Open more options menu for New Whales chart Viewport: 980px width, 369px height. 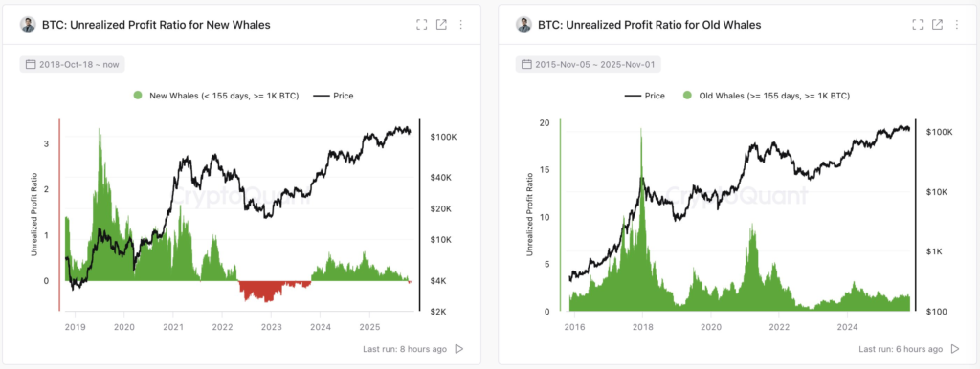tap(461, 24)
